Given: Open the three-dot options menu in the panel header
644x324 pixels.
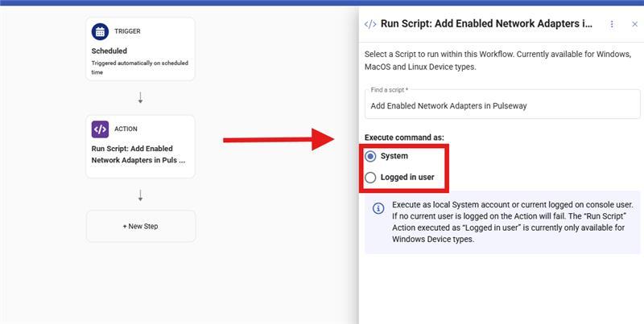Looking at the screenshot, I should pos(612,24).
